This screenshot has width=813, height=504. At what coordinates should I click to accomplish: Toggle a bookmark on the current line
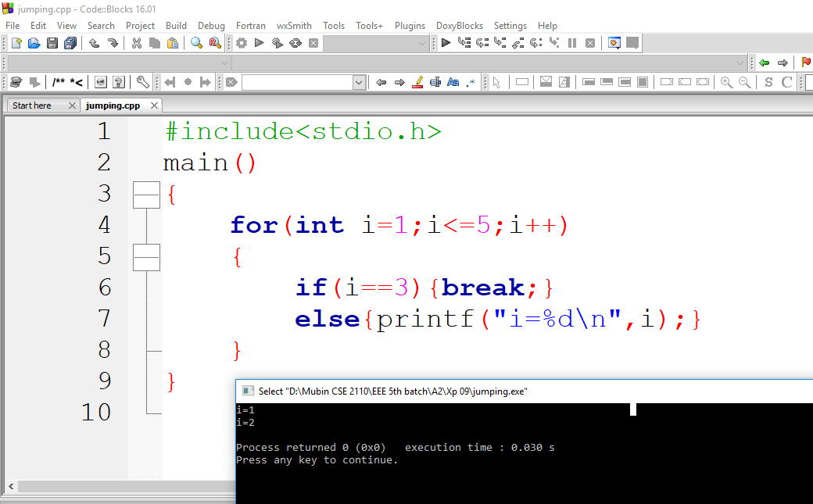coord(186,81)
